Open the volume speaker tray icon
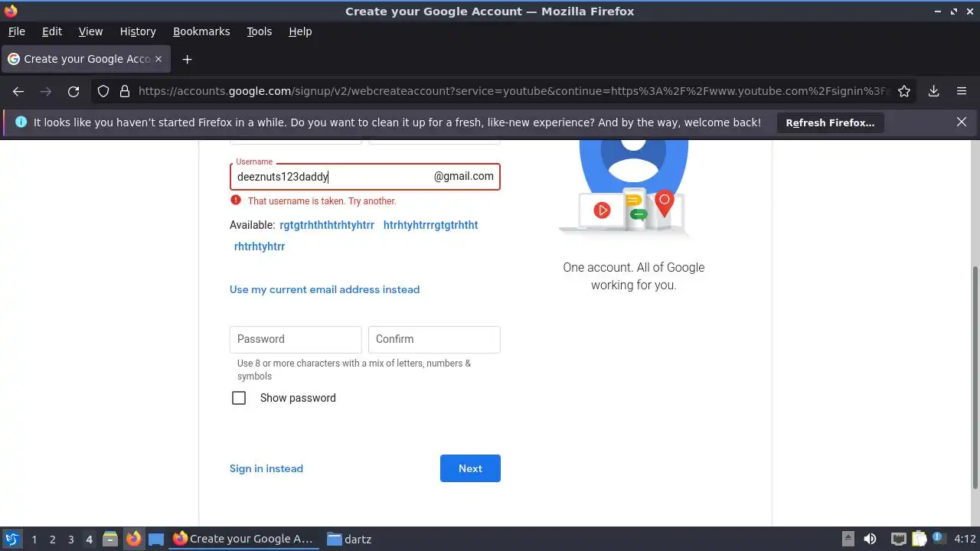This screenshot has height=551, width=980. coord(870,539)
